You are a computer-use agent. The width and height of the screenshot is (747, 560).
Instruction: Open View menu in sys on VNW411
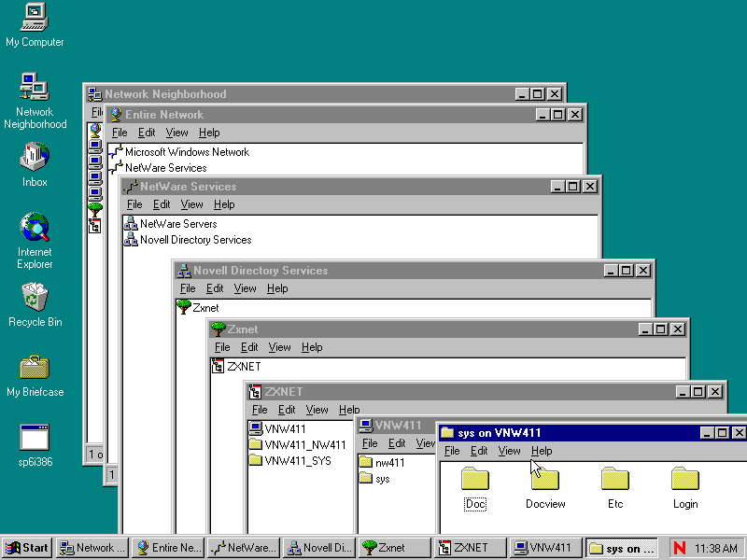pyautogui.click(x=509, y=451)
